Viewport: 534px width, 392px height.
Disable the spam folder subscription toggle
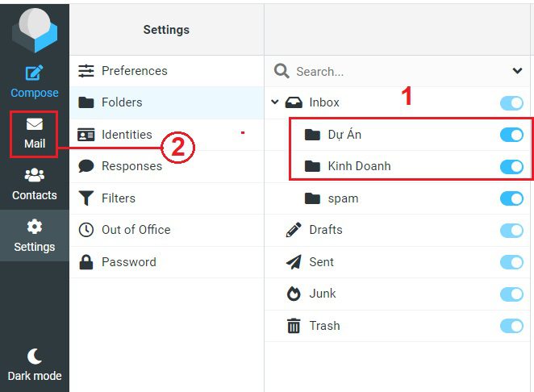511,198
